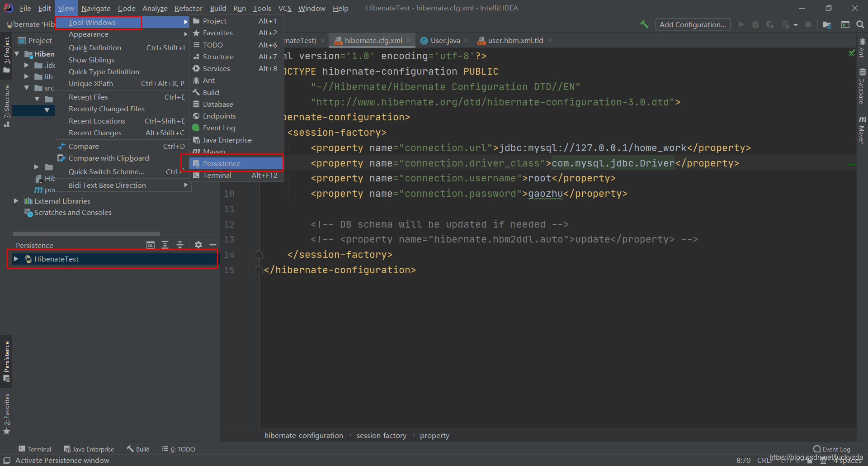Click the Run Anything icon in toolbar

845,24
